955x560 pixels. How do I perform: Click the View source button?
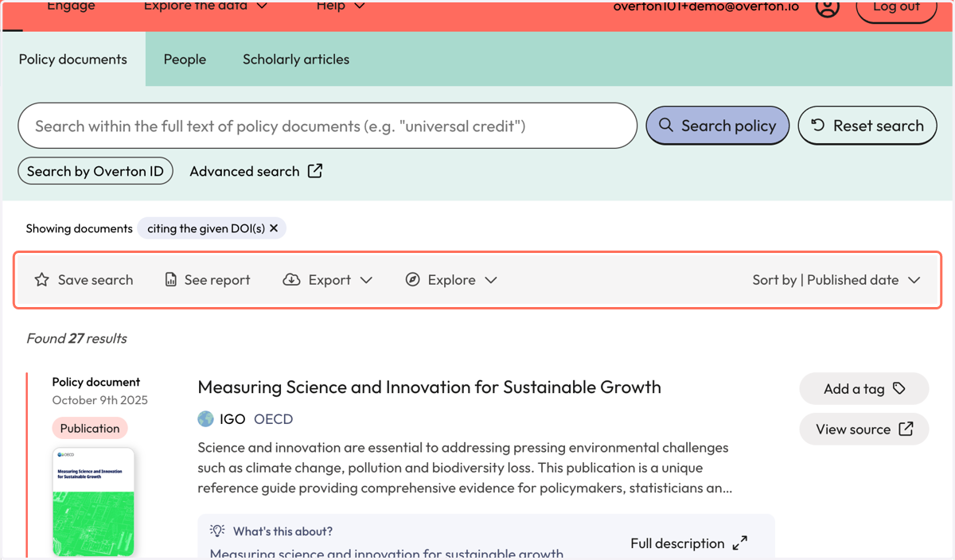(864, 430)
